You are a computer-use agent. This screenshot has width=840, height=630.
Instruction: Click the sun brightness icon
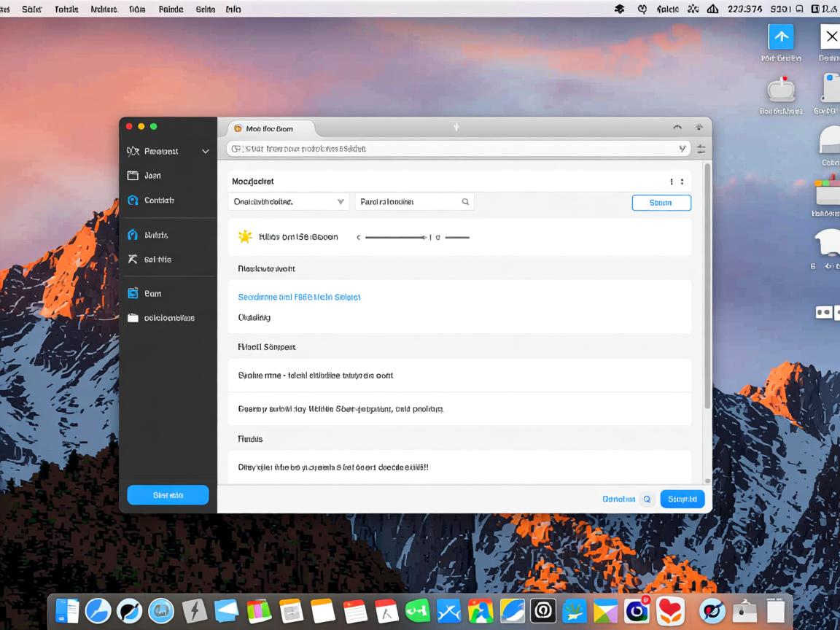(245, 236)
